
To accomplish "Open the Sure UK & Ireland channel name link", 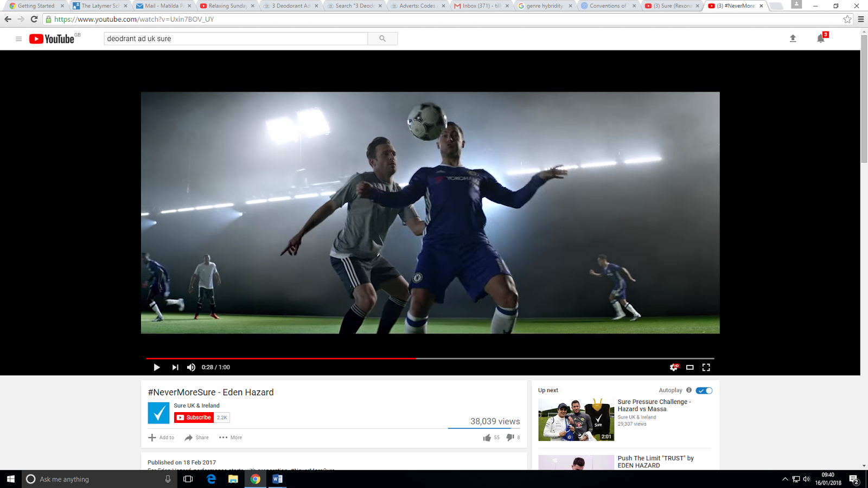I will tap(196, 406).
